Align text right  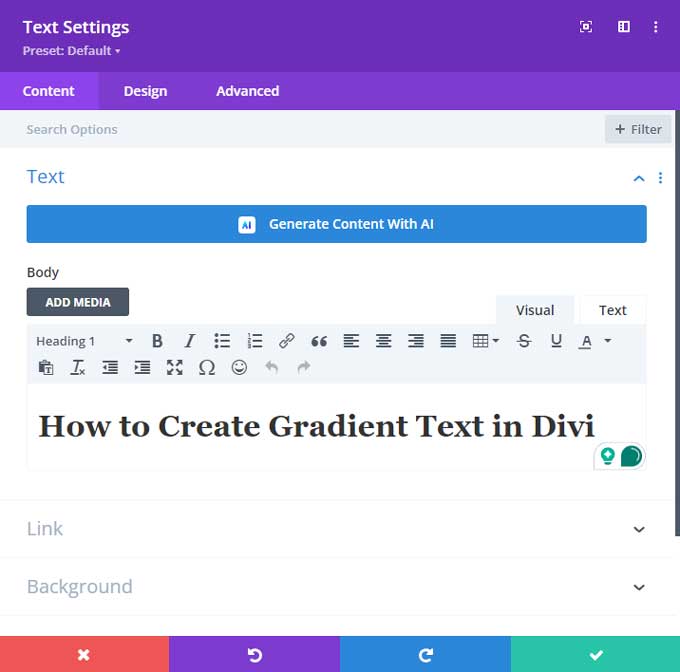(x=415, y=341)
